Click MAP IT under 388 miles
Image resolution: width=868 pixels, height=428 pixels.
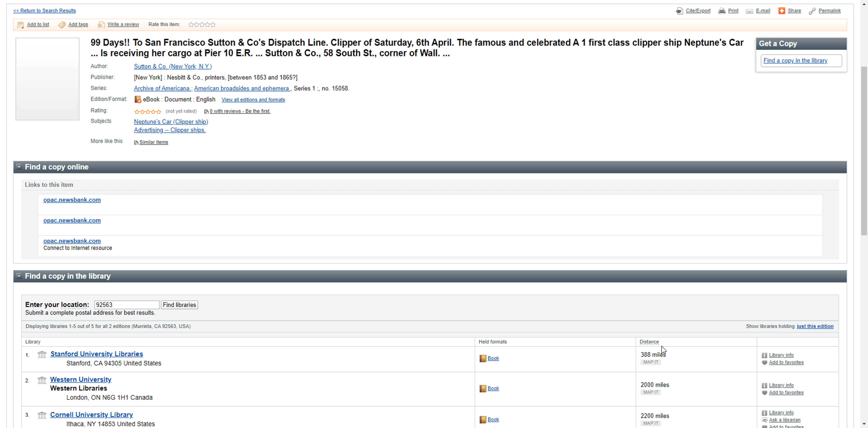tap(651, 362)
